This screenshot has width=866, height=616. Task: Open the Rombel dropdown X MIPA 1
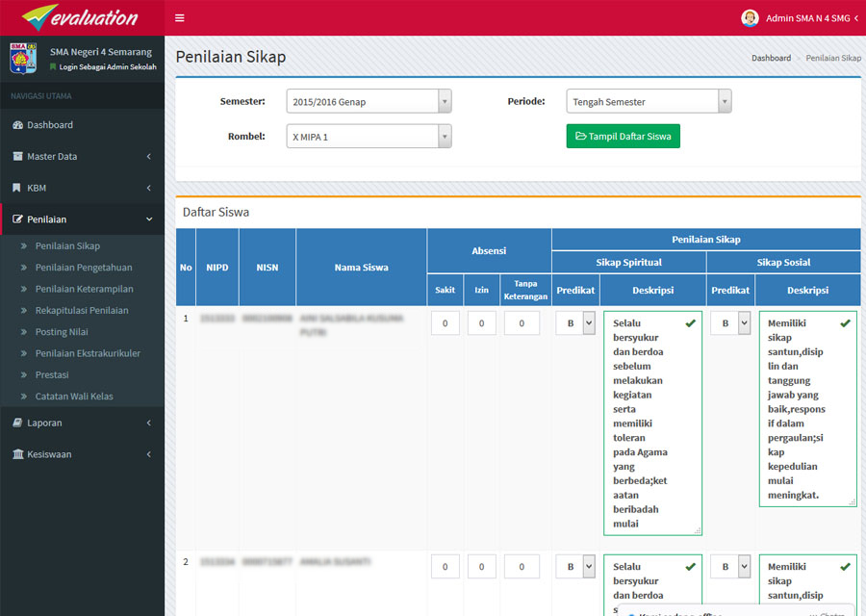coord(369,138)
